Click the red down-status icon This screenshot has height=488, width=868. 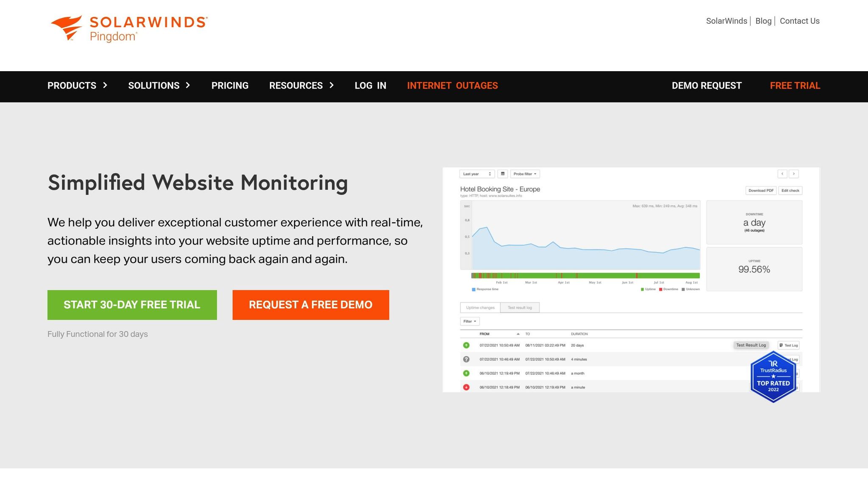[466, 387]
